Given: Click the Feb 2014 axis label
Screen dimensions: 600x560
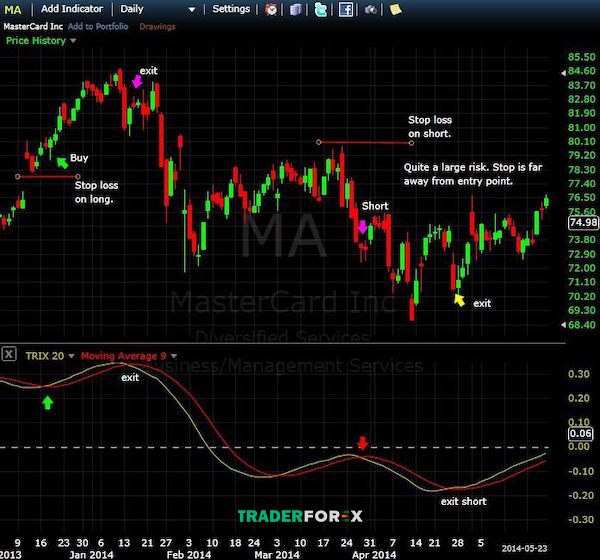Looking at the screenshot, I should pyautogui.click(x=189, y=555).
